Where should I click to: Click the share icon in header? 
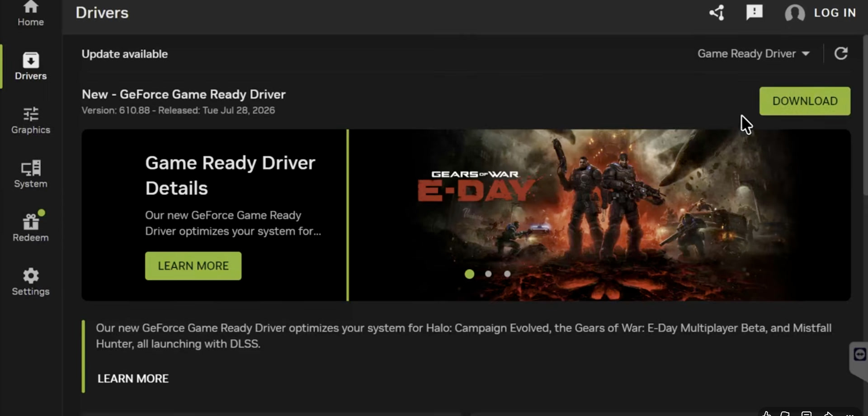coord(717,13)
